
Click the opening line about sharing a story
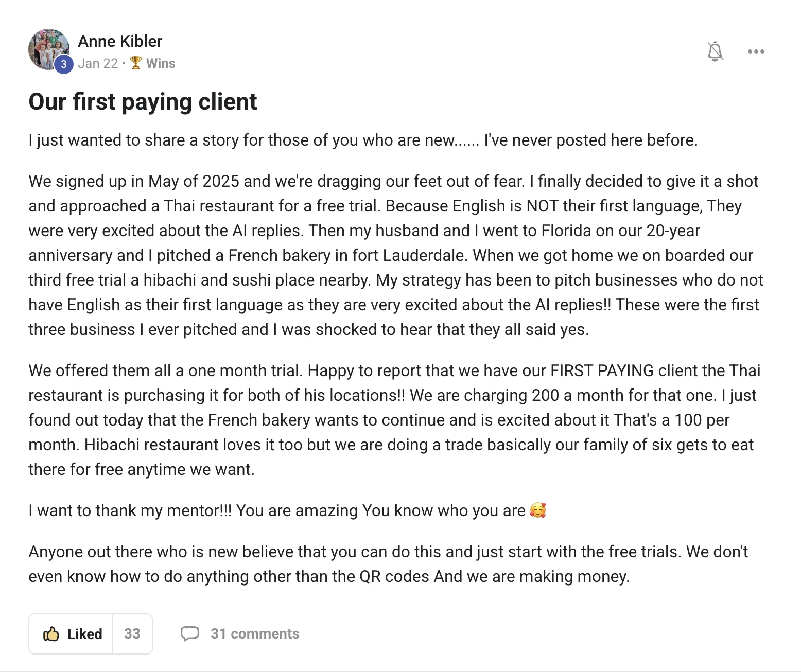363,140
